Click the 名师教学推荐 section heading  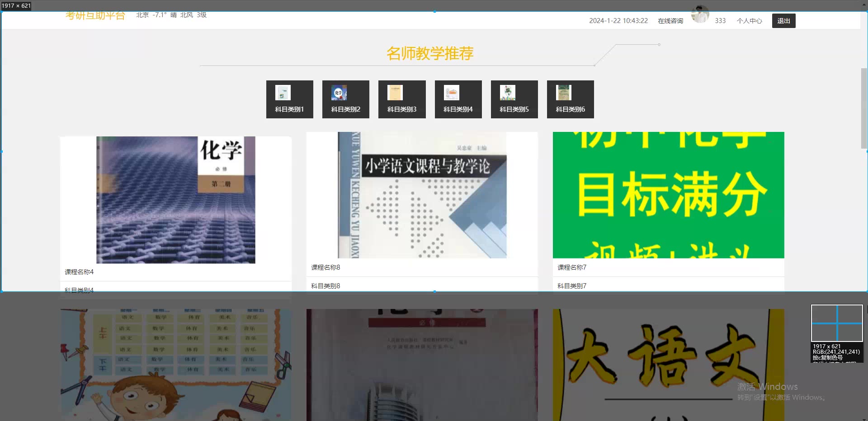click(x=430, y=53)
